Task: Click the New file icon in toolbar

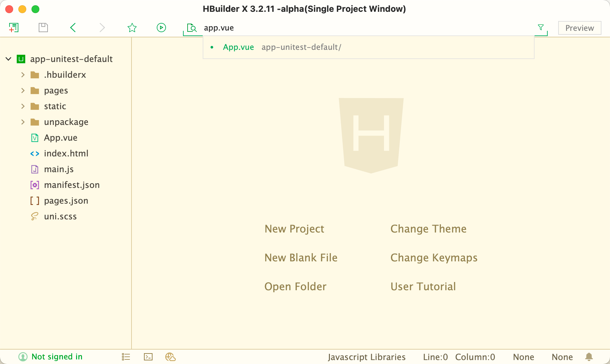Action: point(14,28)
